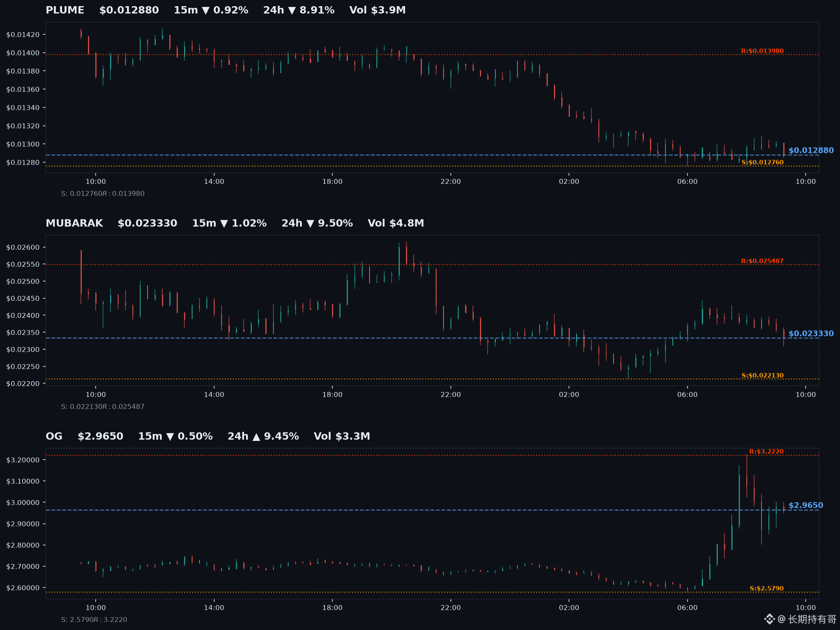
Task: Click "14:00" on the PLUME time axis
Action: point(214,182)
